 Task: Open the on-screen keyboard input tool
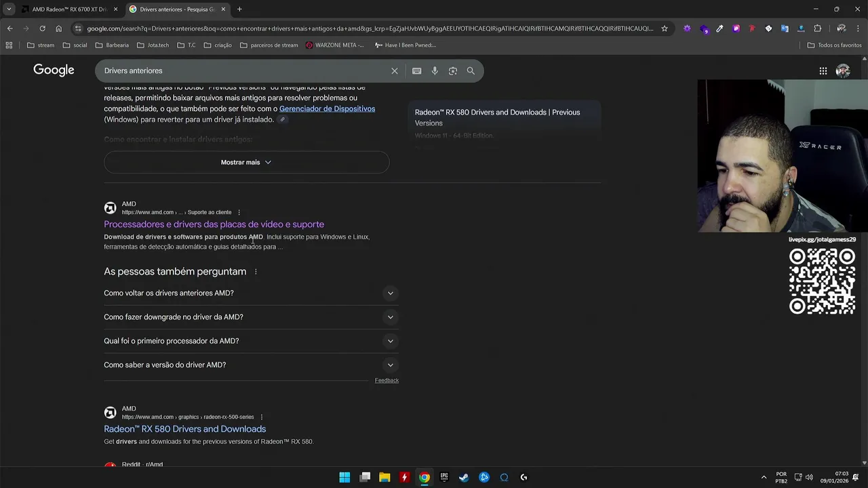coord(416,70)
